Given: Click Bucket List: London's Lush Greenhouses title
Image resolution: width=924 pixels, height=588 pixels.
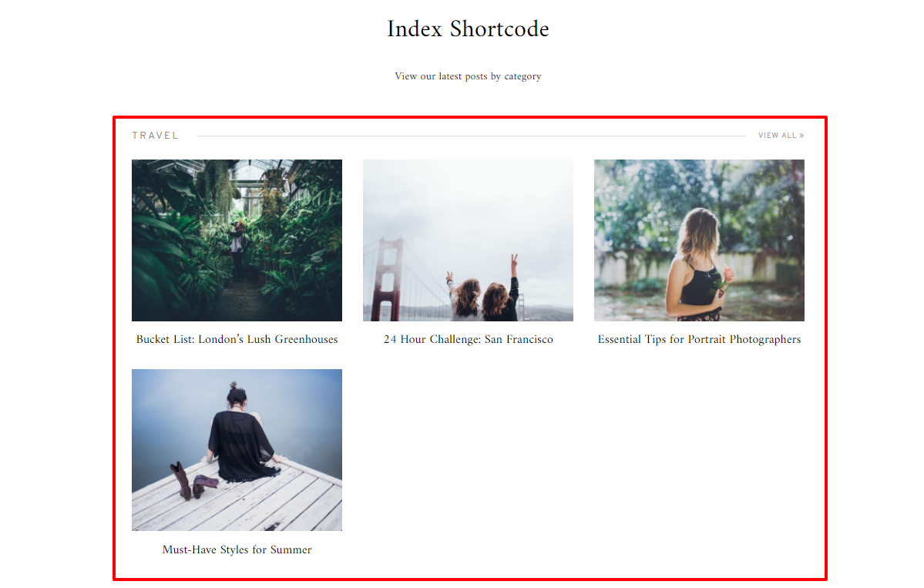Looking at the screenshot, I should tap(237, 339).
